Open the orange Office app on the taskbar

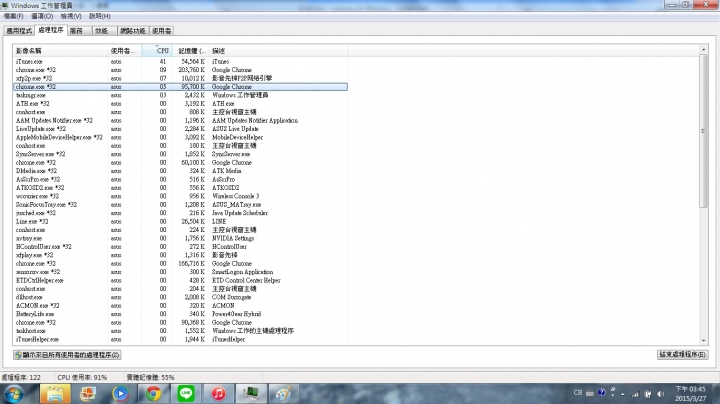point(88,394)
